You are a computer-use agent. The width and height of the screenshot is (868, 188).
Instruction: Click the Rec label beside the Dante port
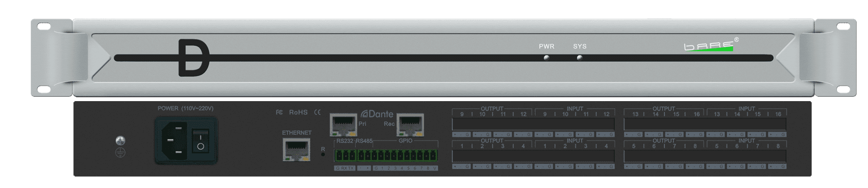click(x=389, y=124)
